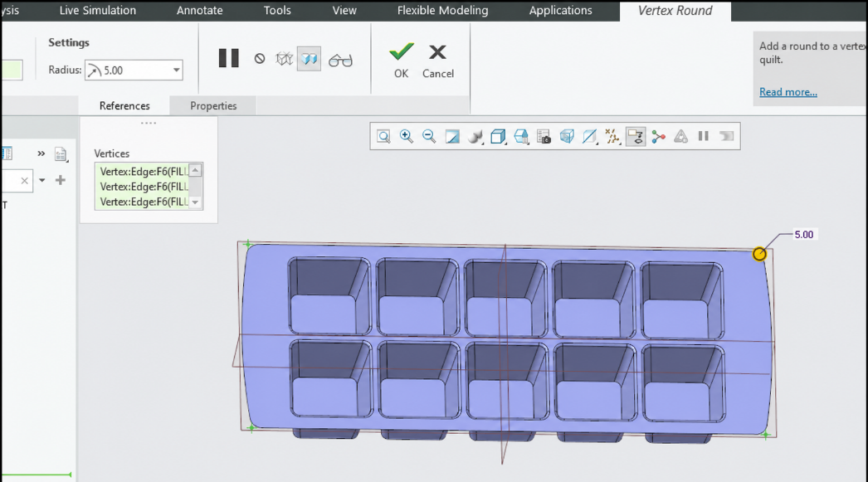Click the 5.00 dimension label on model

[804, 235]
